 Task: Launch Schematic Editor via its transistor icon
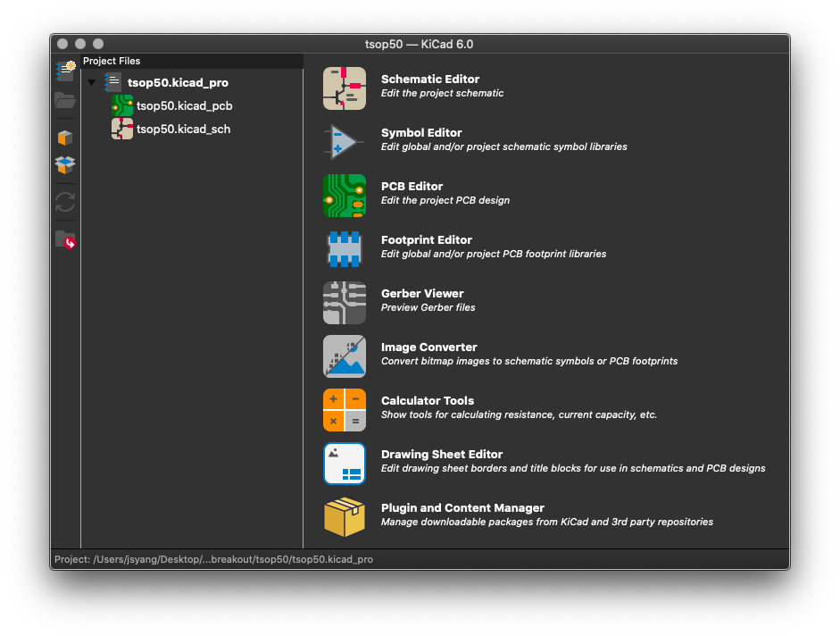pos(344,88)
